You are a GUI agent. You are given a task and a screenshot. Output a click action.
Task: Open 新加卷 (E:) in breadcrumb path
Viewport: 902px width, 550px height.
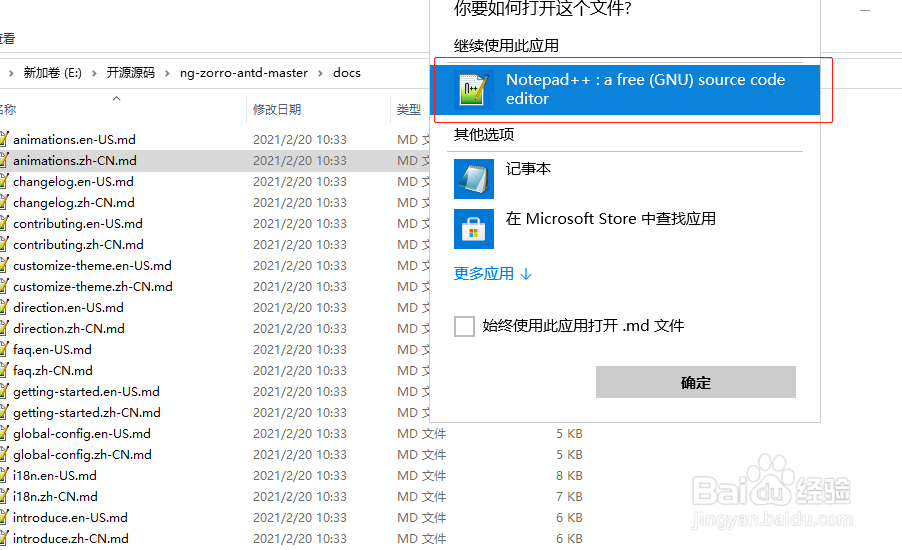52,73
